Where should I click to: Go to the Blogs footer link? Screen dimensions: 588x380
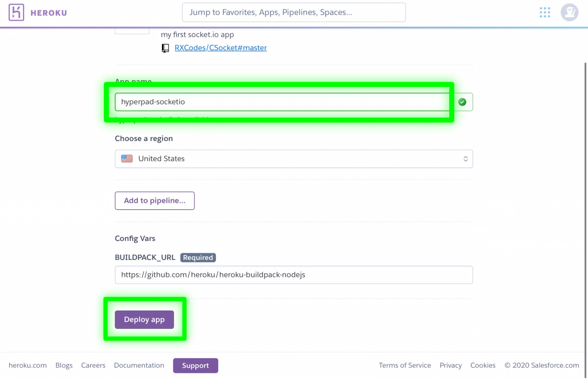64,365
